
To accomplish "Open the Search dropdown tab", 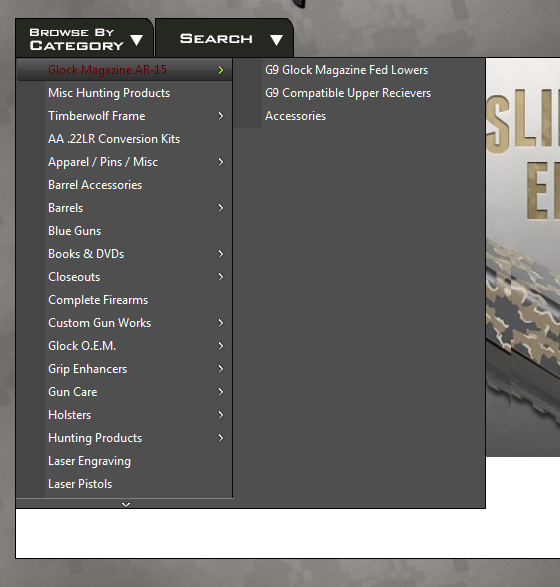I will [x=224, y=38].
